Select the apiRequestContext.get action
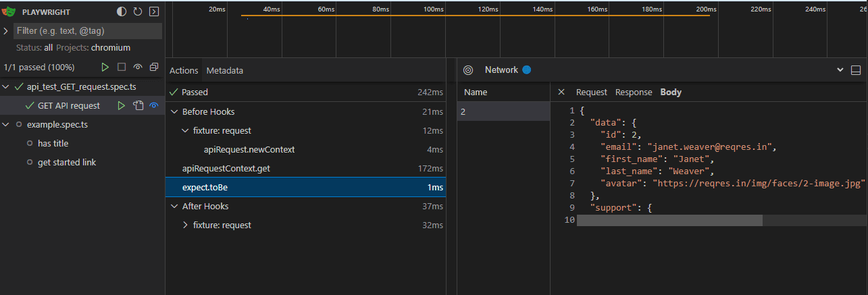Viewport: 868px width, 295px height. (x=305, y=168)
